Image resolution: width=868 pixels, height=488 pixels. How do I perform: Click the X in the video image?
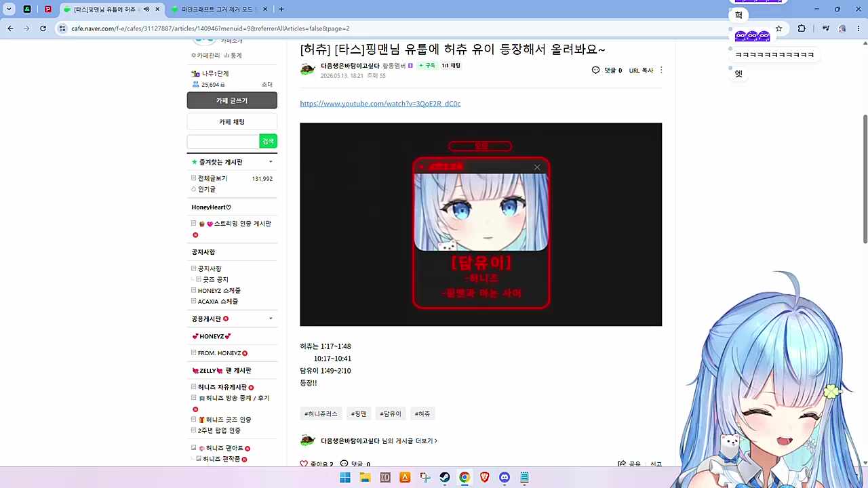537,167
